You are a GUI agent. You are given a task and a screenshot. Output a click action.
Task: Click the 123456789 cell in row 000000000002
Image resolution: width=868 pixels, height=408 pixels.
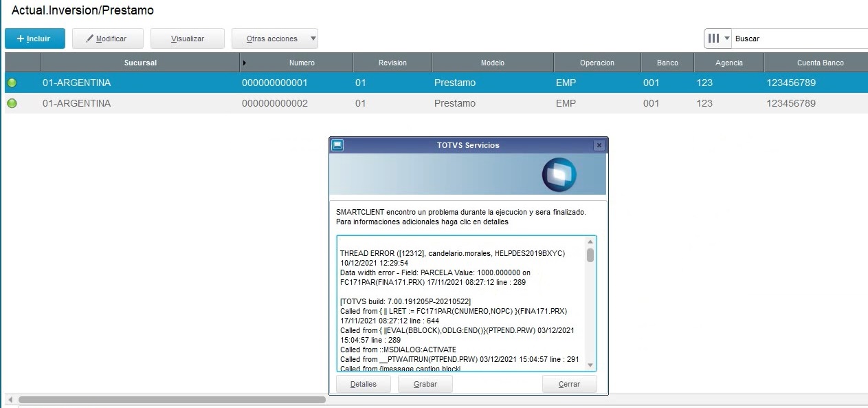click(791, 103)
